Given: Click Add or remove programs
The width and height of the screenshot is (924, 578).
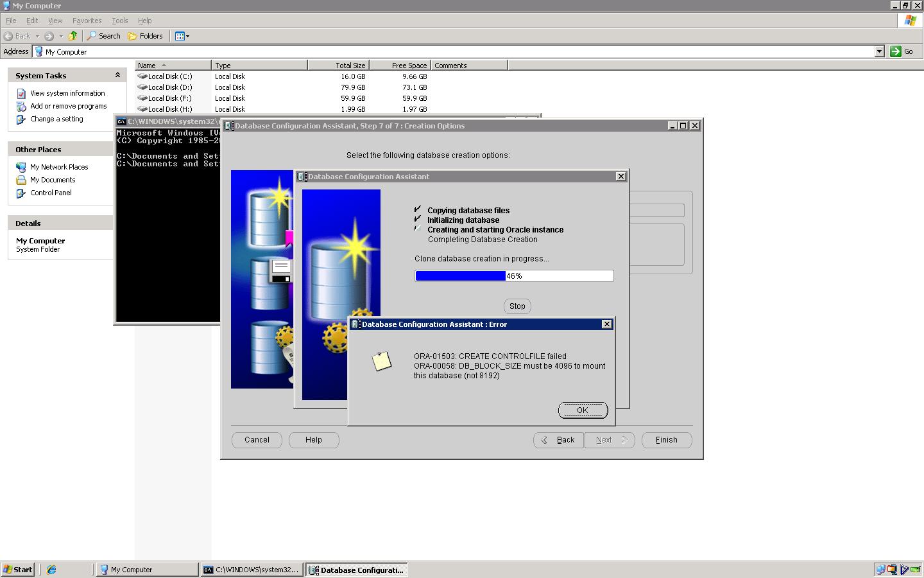Looking at the screenshot, I should tap(69, 106).
